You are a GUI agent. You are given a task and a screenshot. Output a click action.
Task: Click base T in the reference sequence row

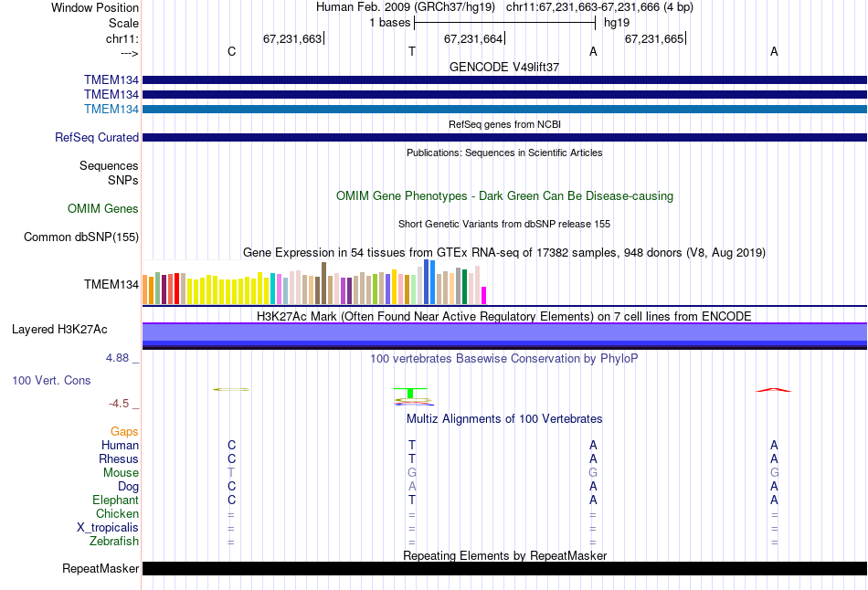[x=412, y=52]
